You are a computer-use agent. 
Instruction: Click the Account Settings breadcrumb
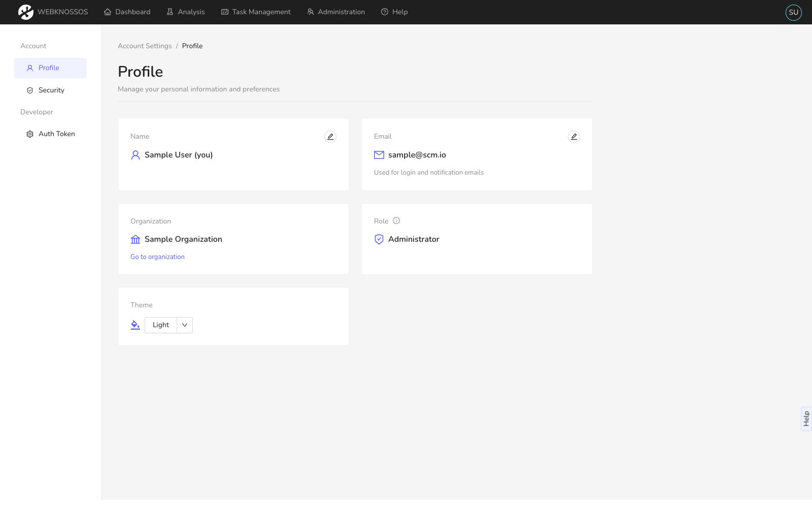coord(145,46)
